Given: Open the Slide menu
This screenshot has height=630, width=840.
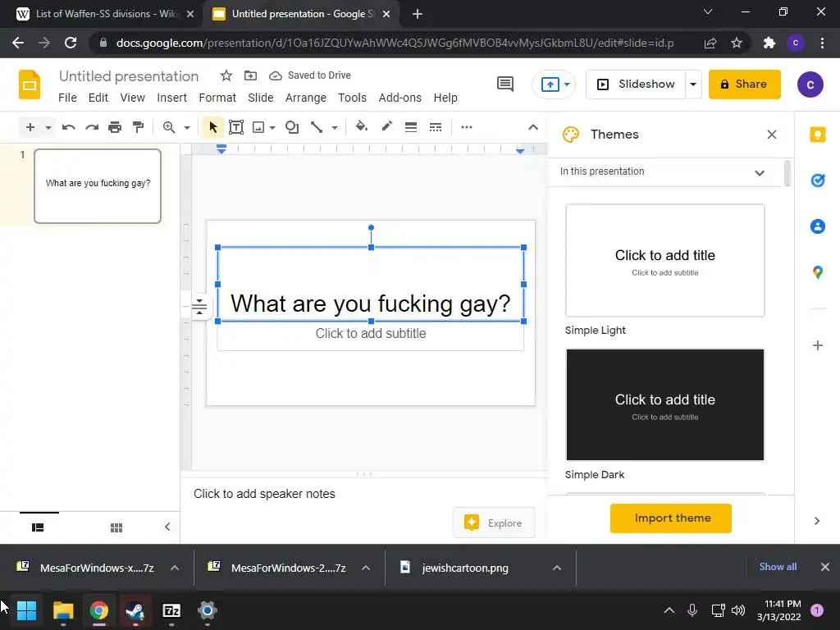Looking at the screenshot, I should [x=261, y=98].
